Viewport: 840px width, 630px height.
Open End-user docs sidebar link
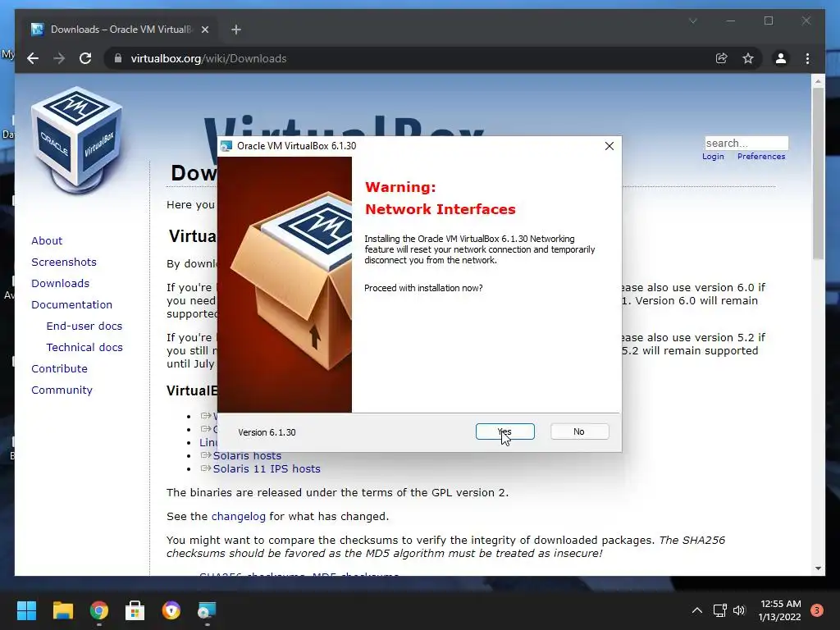pos(84,326)
